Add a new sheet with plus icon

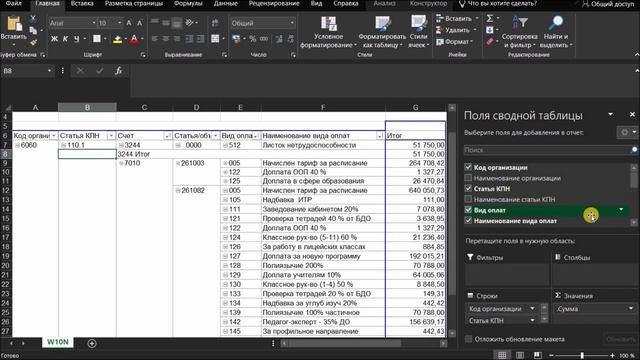click(92, 343)
